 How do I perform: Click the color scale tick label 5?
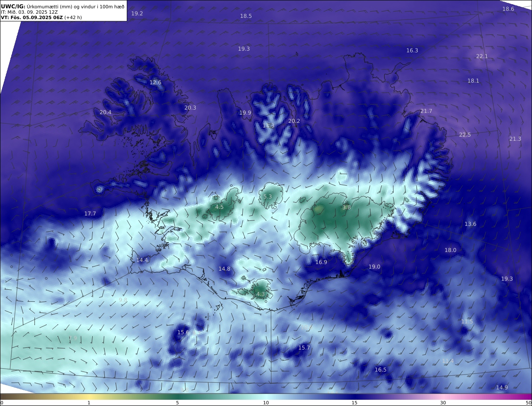pyautogui.click(x=177, y=403)
